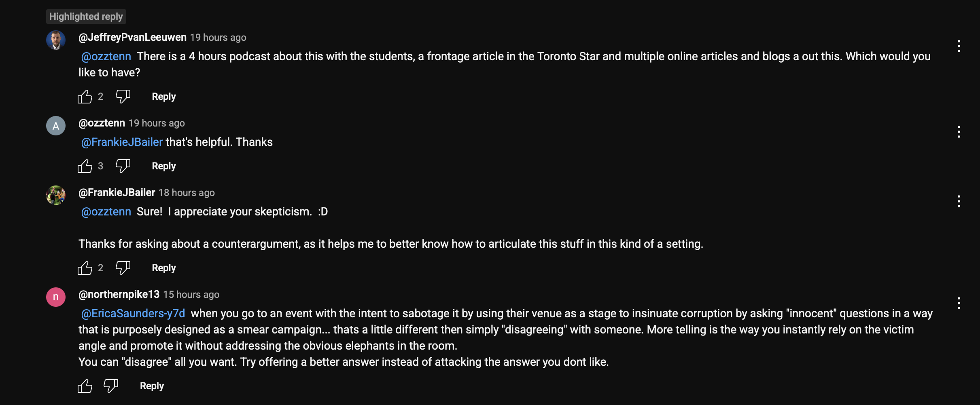The image size is (980, 405).
Task: Open options menu for northernpike13's comment
Action: 959,303
